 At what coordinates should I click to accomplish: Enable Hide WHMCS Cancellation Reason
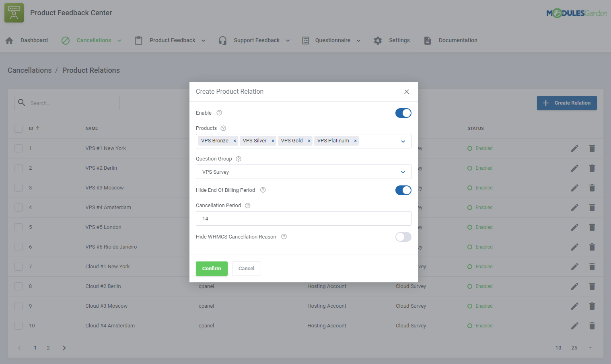click(x=403, y=237)
